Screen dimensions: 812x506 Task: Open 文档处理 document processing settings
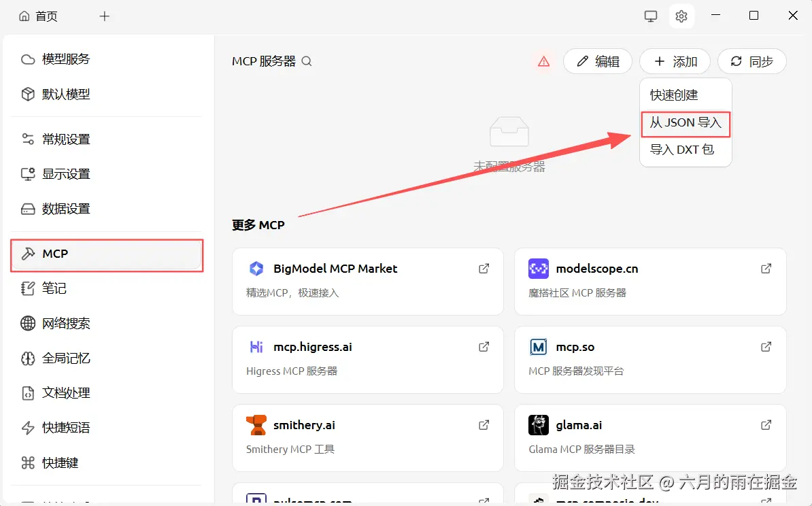tap(106, 393)
